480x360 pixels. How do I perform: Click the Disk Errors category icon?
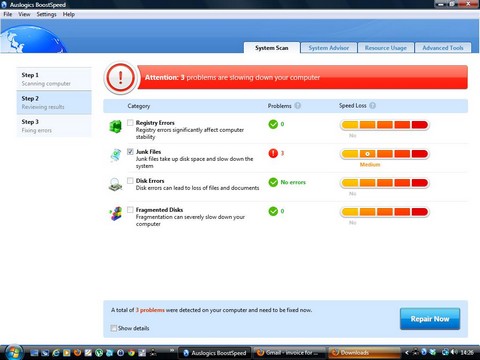coord(116,184)
